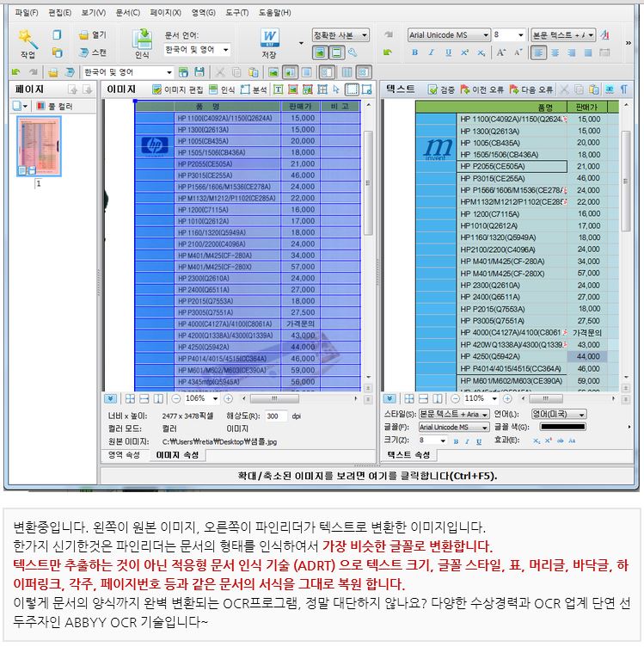Screen dimensions: 644x647
Task: Click the text style editor icon beside 본문 텍스트 box
Action: (604, 35)
